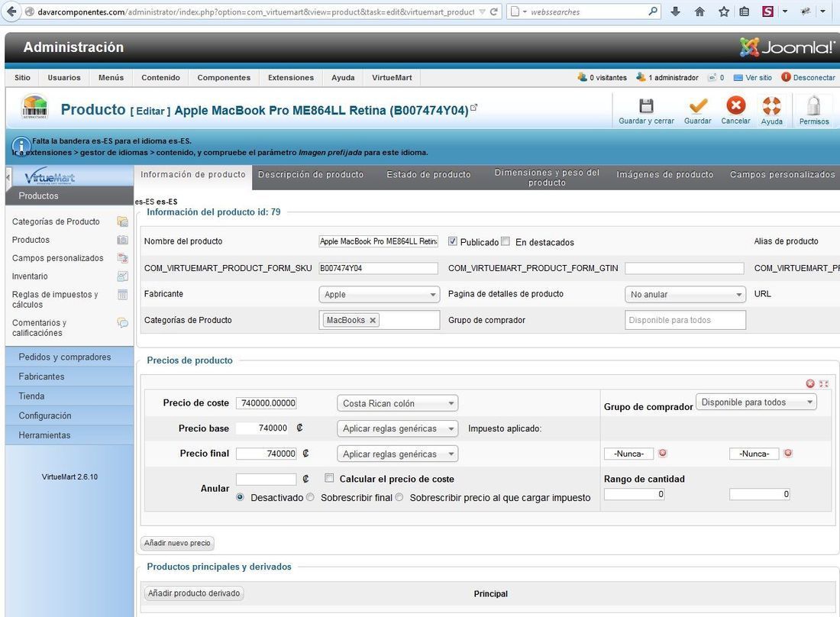This screenshot has width=840, height=617.
Task: Open the Costa Rican colón currency dropdown
Action: coord(398,403)
